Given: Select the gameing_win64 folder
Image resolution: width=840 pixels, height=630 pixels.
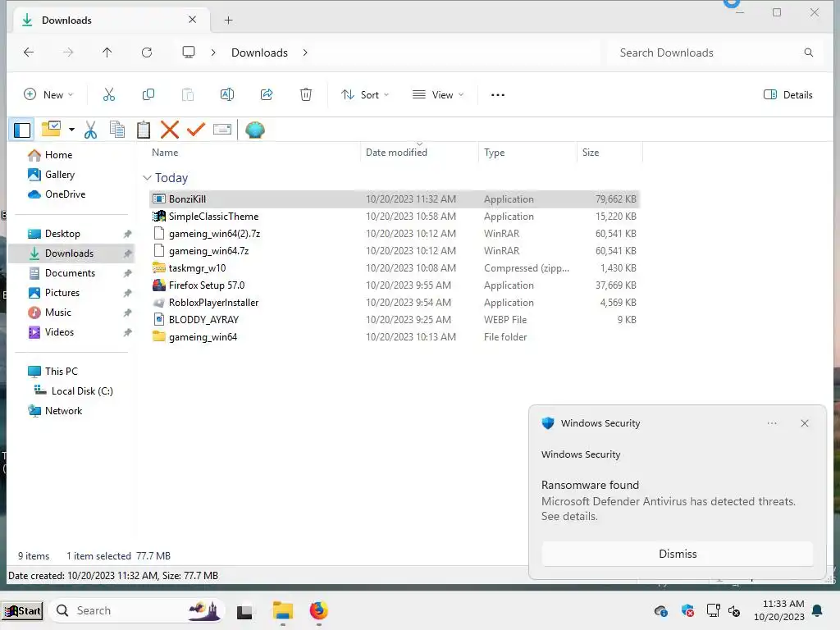Looking at the screenshot, I should pos(395,337).
